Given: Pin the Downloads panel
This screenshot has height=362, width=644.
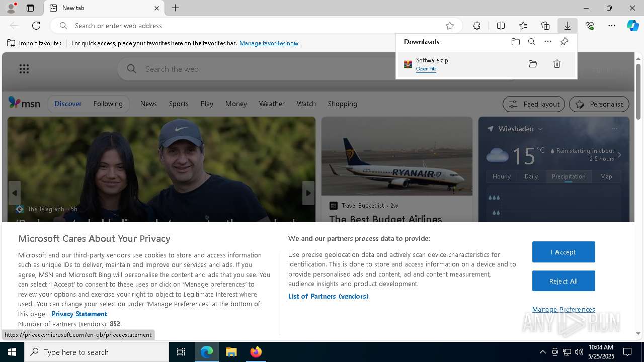Looking at the screenshot, I should [x=564, y=42].
